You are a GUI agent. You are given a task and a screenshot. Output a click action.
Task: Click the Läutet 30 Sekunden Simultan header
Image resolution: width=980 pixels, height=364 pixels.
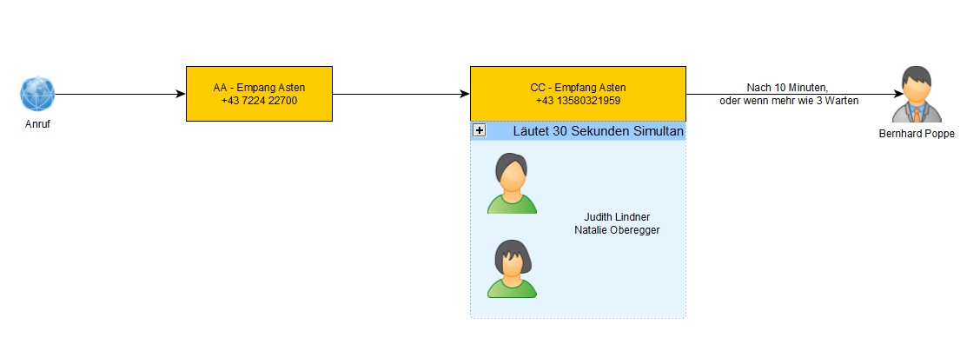coord(598,131)
